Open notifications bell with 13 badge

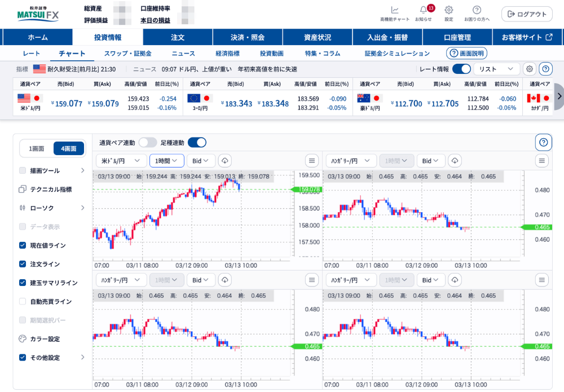[x=424, y=10]
